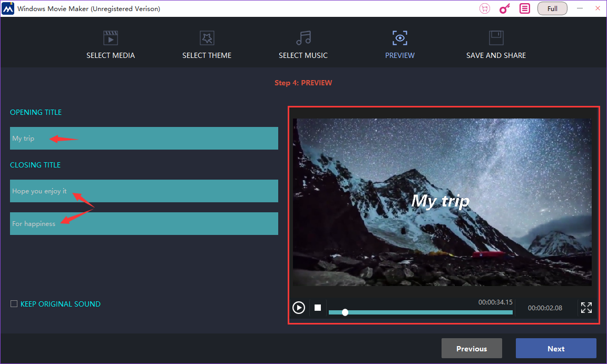Switch to PREVIEW step label
This screenshot has width=607, height=364.
399,55
